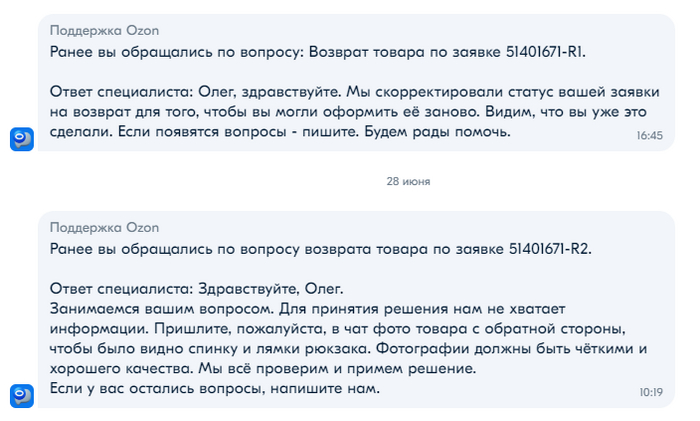
Task: Click the sentence "Занимаемся вашим вопросом"
Action: tap(160, 308)
